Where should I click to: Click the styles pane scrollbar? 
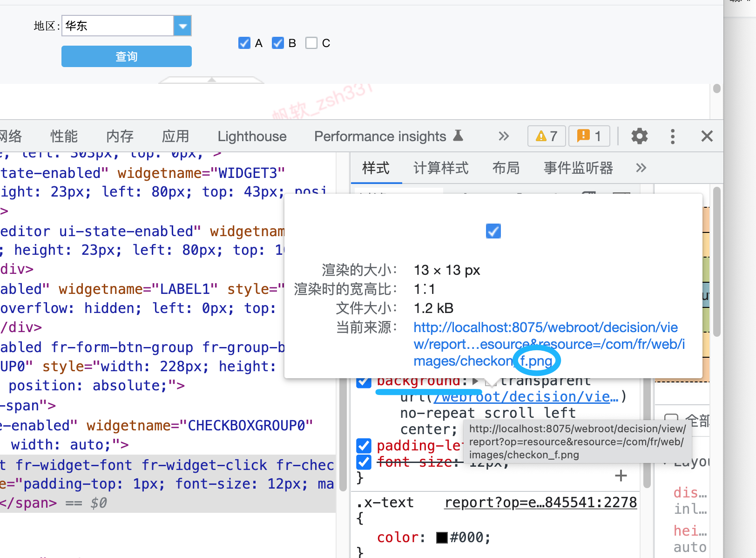647,433
